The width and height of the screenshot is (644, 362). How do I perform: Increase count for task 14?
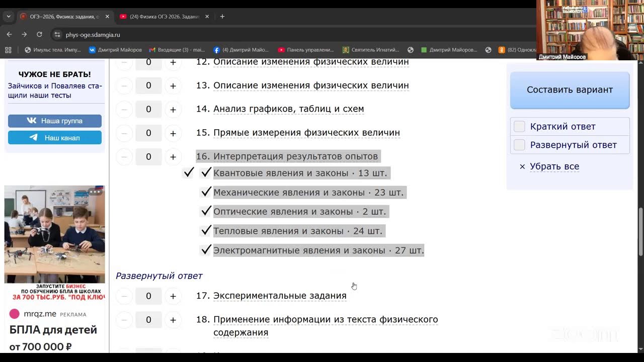(173, 110)
